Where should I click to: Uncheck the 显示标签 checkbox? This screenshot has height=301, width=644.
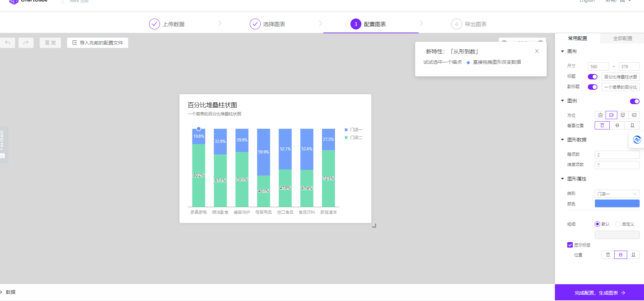pos(570,245)
